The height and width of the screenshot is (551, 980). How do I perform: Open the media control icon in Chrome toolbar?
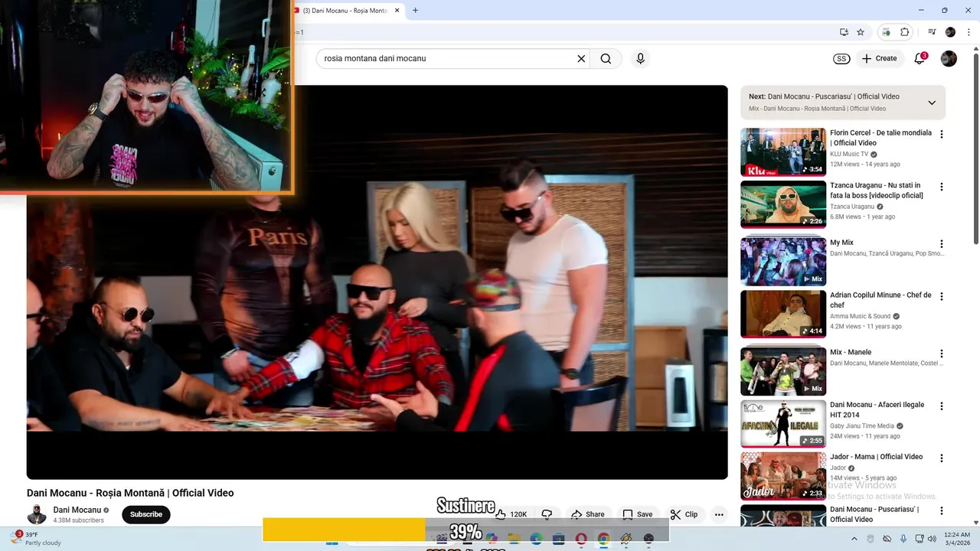tap(932, 32)
